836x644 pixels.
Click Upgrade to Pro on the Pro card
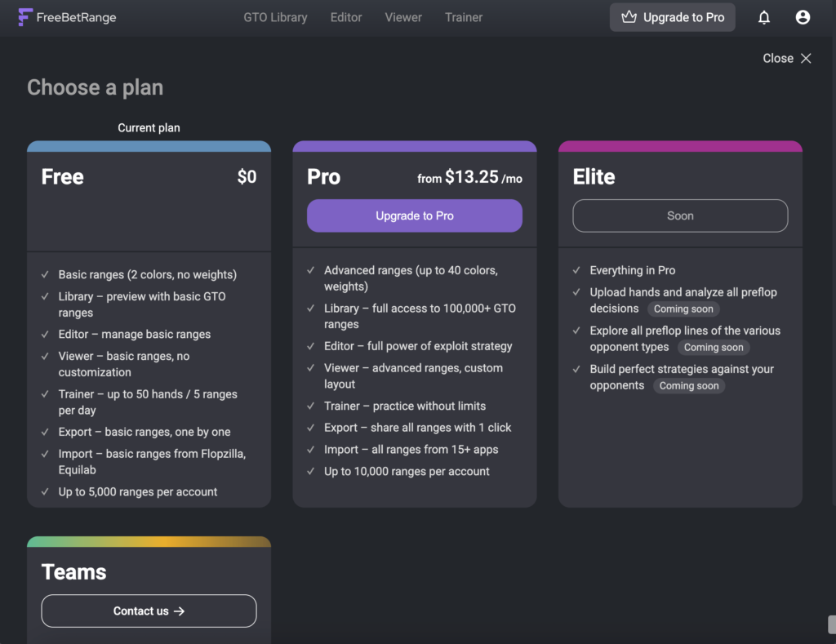coord(414,215)
